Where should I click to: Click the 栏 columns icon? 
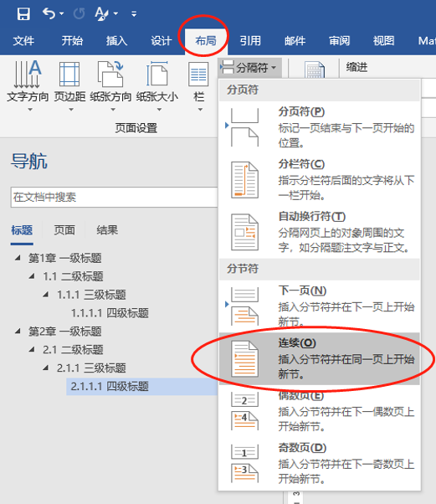tap(198, 75)
